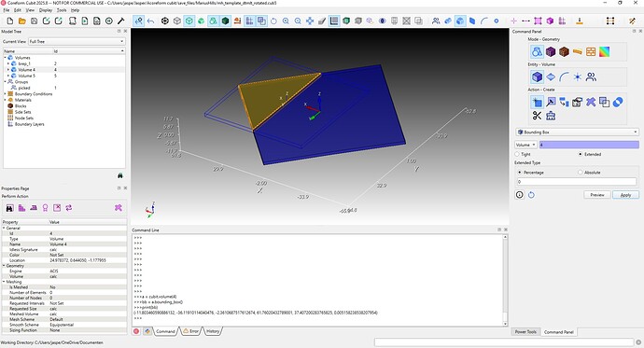
Task: Switch to the History tab
Action: pyautogui.click(x=213, y=331)
